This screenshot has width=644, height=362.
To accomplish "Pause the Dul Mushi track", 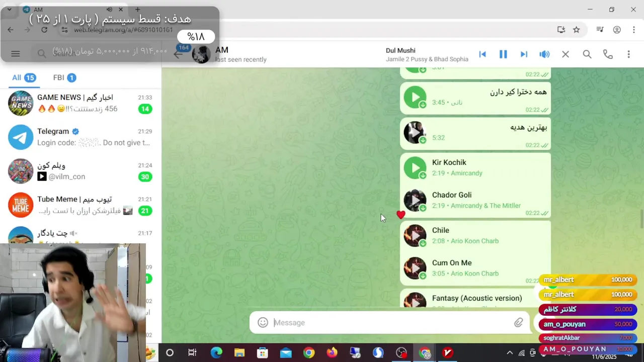I will point(503,54).
